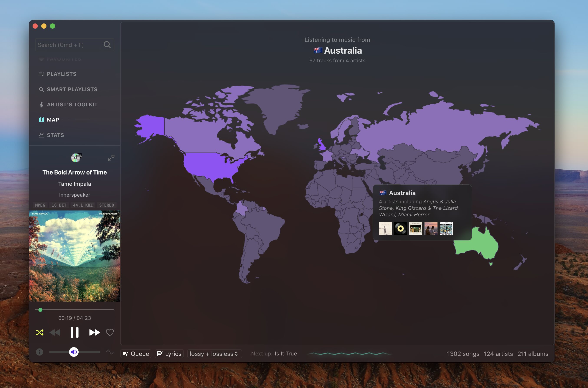Screen dimensions: 588x388
Task: Show Lyrics panel
Action: [x=169, y=353]
